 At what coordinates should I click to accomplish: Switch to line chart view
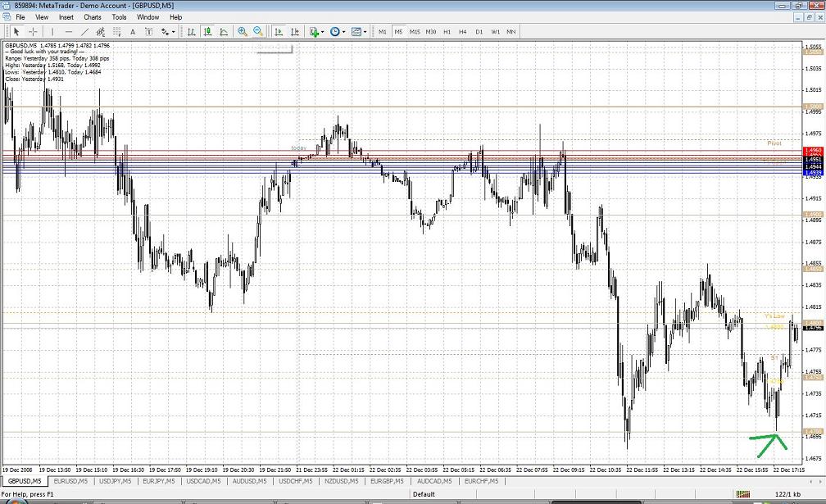click(x=224, y=32)
